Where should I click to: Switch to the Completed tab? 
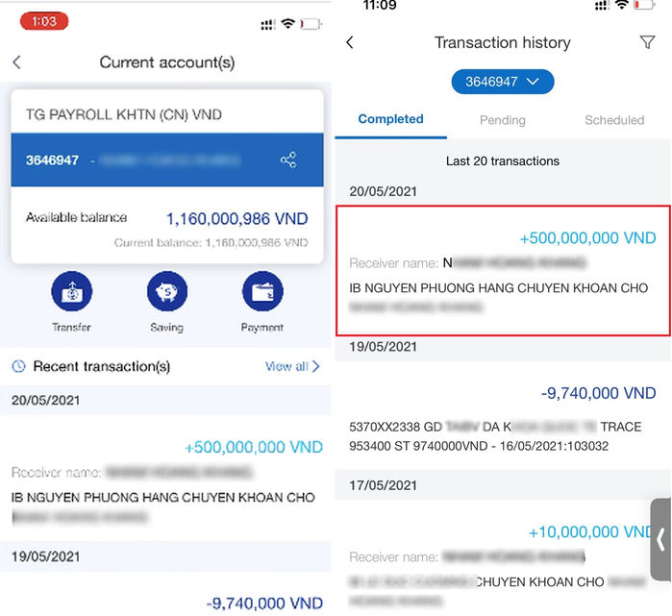390,119
